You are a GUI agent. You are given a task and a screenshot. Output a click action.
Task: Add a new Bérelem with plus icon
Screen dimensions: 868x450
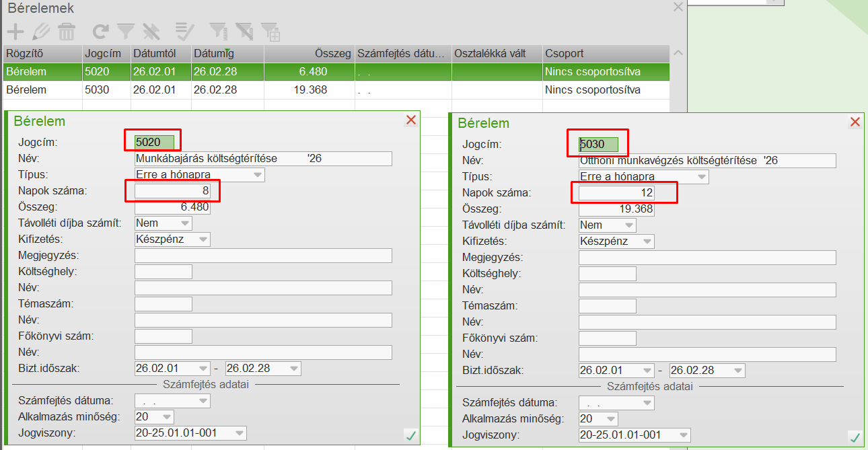(x=15, y=31)
